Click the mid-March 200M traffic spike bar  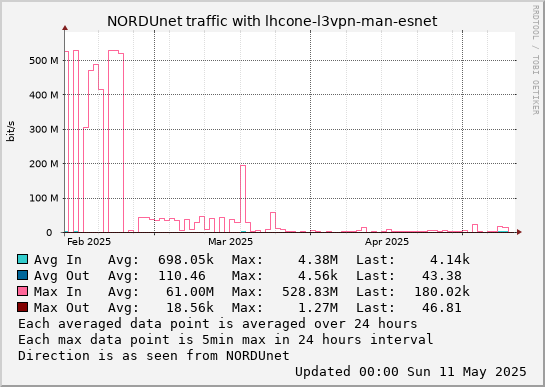[243, 199]
